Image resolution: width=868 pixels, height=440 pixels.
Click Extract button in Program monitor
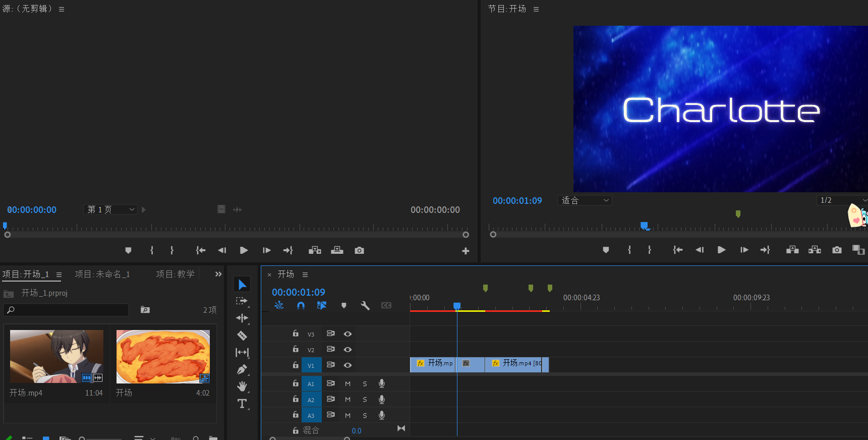815,250
